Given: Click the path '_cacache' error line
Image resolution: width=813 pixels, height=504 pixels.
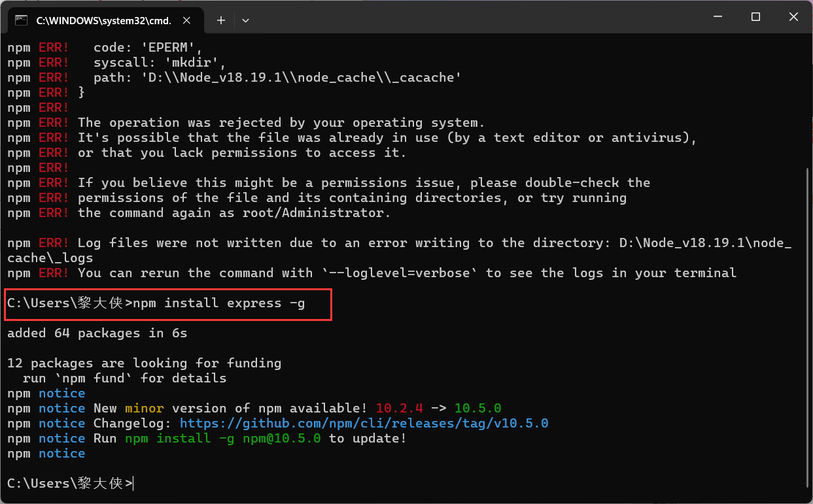Looking at the screenshot, I should (235, 78).
